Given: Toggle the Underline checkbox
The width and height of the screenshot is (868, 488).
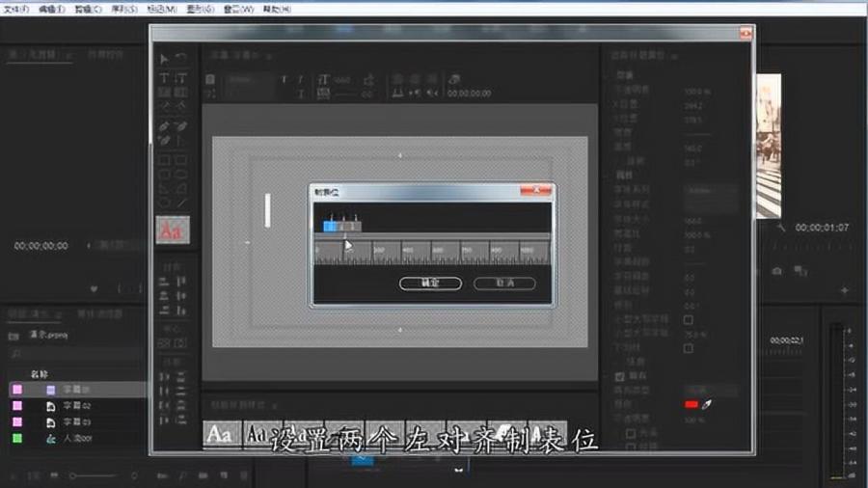Looking at the screenshot, I should (688, 348).
